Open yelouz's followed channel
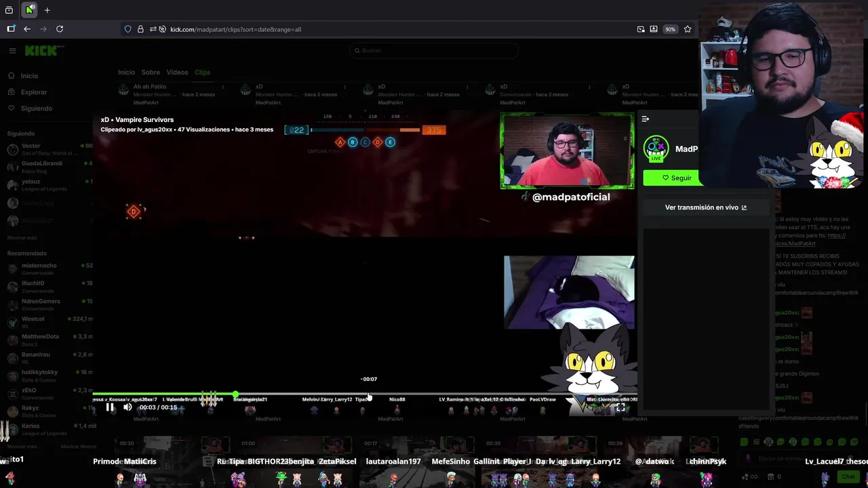Viewport: 868px width, 488px height. point(49,184)
